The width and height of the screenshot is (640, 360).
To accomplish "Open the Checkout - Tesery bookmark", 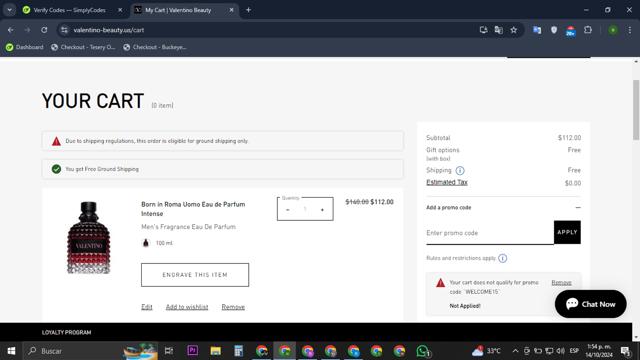I will click(83, 47).
